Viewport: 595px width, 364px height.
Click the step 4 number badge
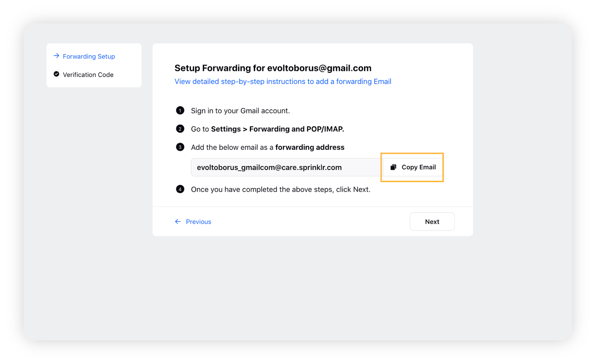[x=180, y=189]
